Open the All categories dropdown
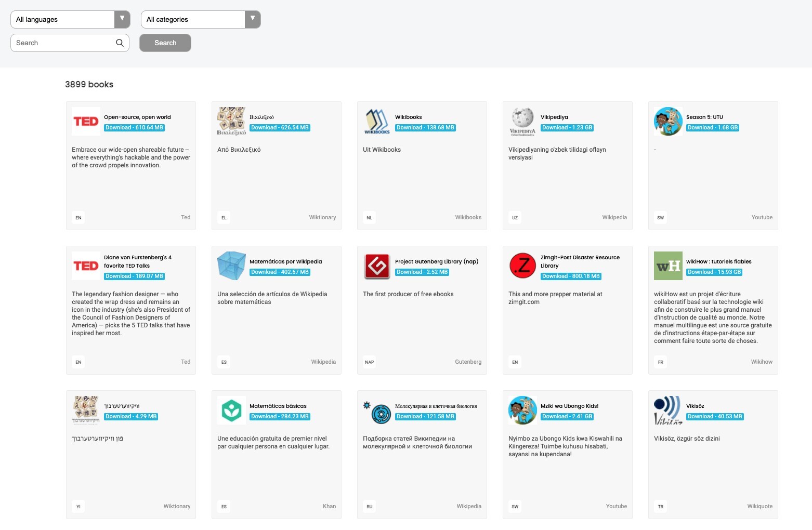 point(200,19)
